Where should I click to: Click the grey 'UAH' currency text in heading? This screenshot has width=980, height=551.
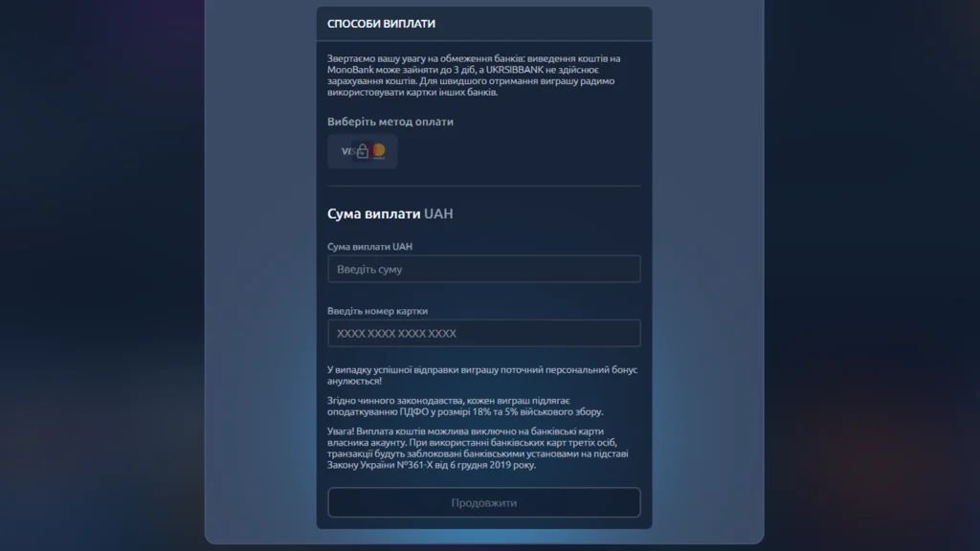pyautogui.click(x=438, y=214)
